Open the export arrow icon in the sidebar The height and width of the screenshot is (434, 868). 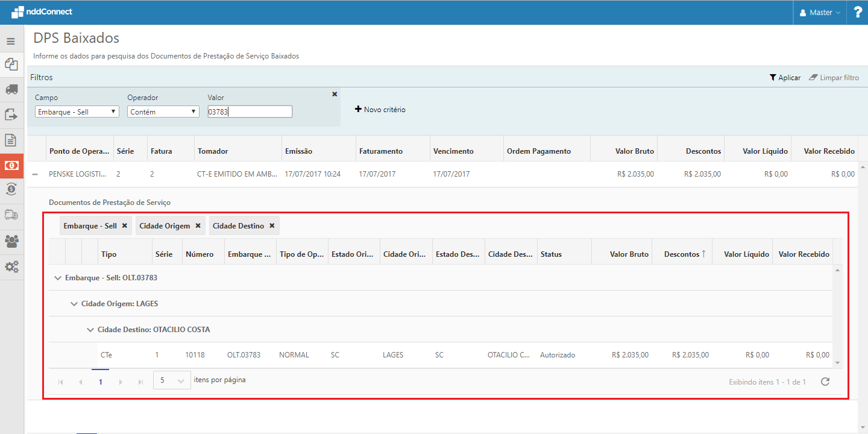coord(11,115)
